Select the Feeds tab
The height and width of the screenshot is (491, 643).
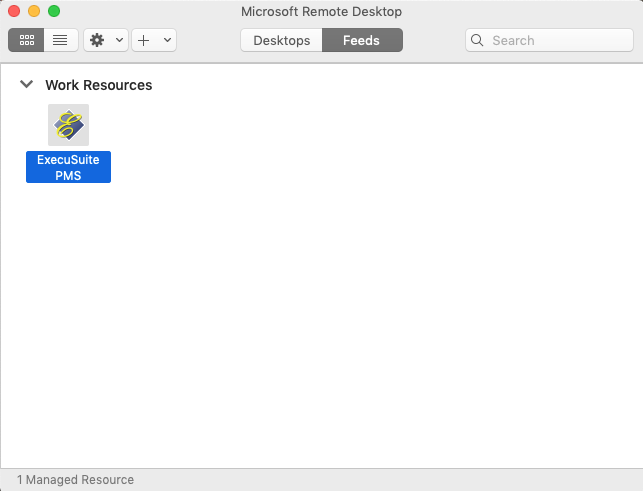(362, 40)
